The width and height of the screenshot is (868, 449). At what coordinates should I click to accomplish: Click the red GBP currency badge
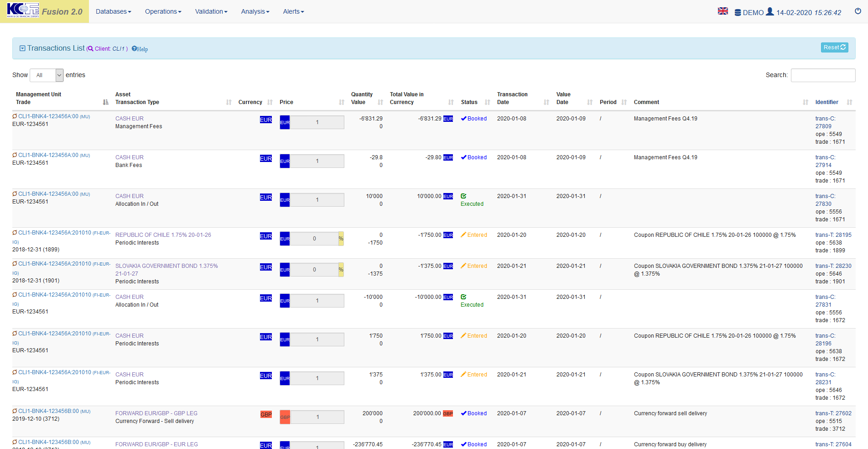(x=266, y=414)
